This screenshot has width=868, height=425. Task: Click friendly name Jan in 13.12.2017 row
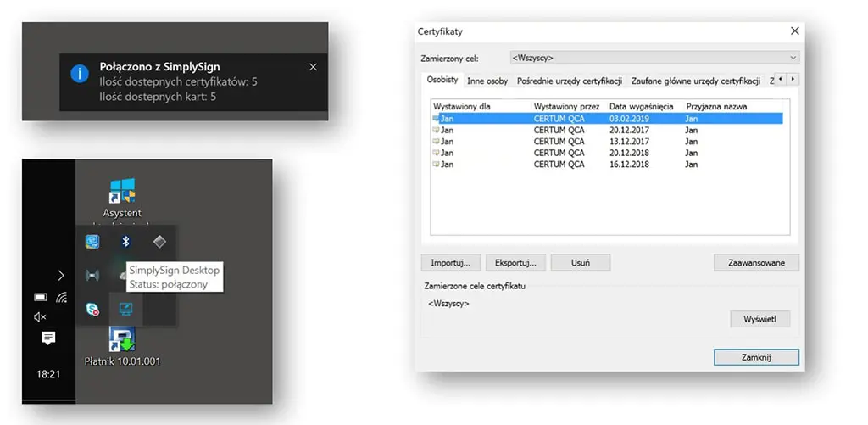pos(692,142)
